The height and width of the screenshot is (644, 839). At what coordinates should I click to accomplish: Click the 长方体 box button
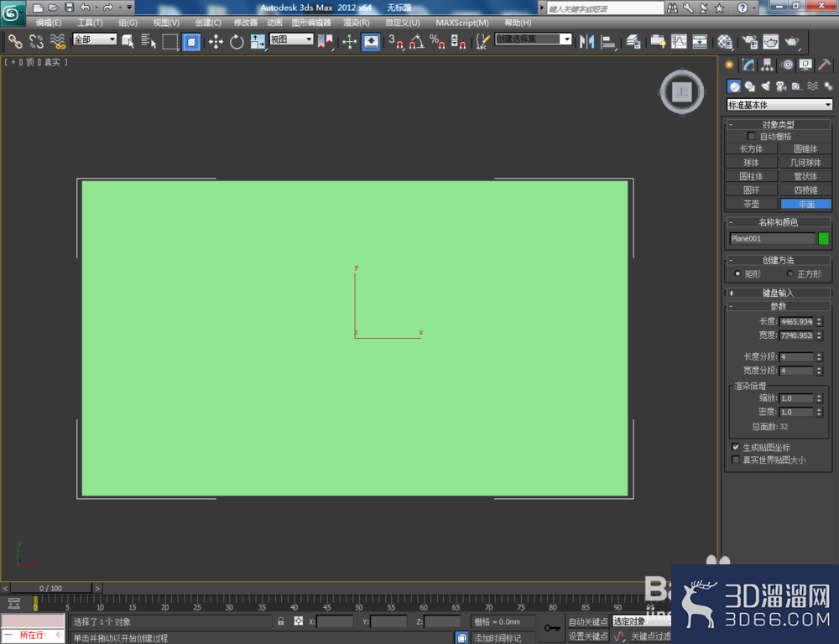pyautogui.click(x=751, y=148)
